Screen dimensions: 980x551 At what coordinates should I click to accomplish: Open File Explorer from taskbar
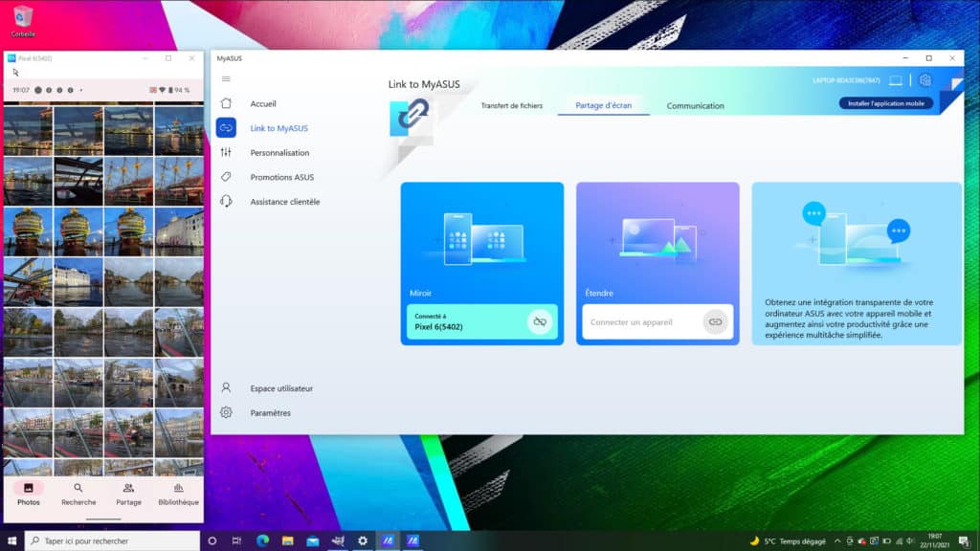[287, 541]
